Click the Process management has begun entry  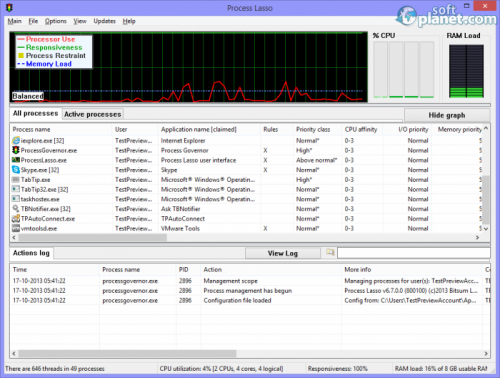248,291
